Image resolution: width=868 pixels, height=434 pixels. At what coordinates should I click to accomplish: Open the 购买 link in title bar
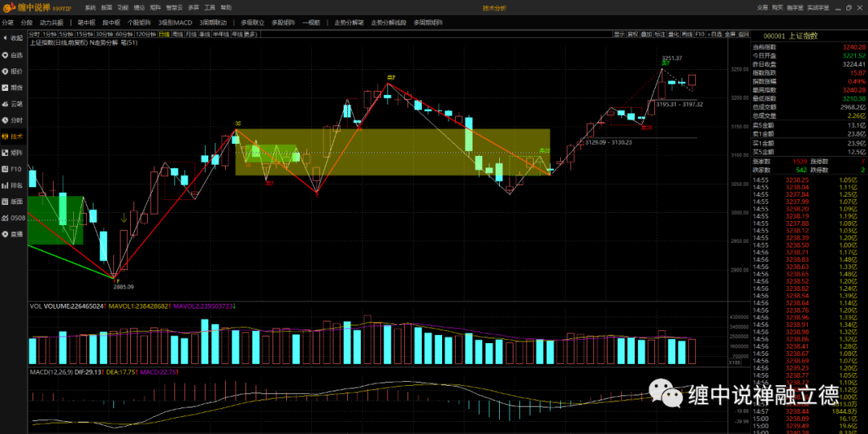tap(778, 8)
